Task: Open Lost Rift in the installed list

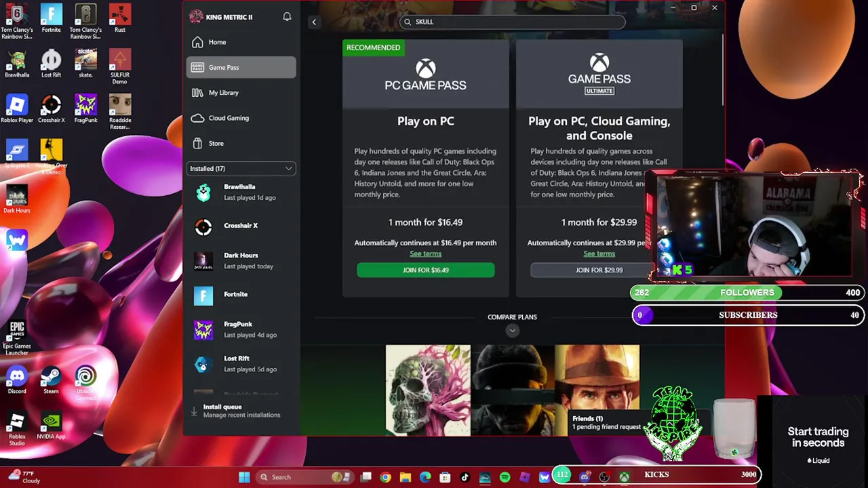Action: point(241,364)
